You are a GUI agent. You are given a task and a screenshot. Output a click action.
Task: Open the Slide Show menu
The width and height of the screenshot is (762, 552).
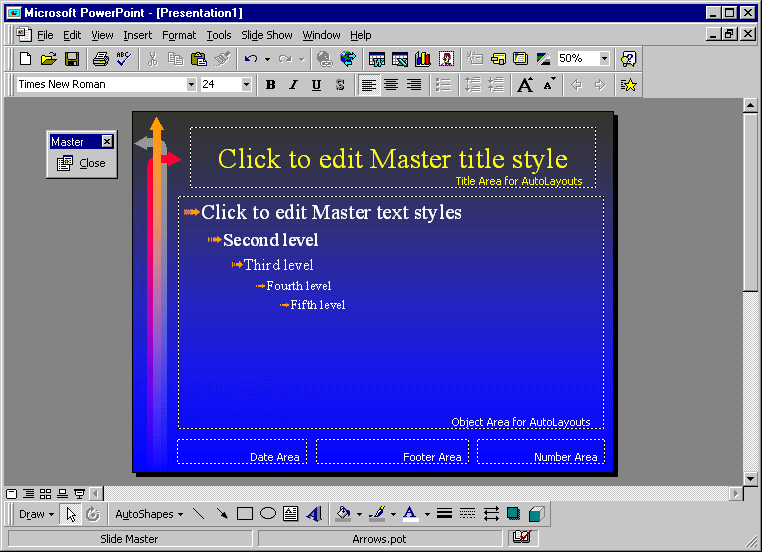pyautogui.click(x=267, y=35)
